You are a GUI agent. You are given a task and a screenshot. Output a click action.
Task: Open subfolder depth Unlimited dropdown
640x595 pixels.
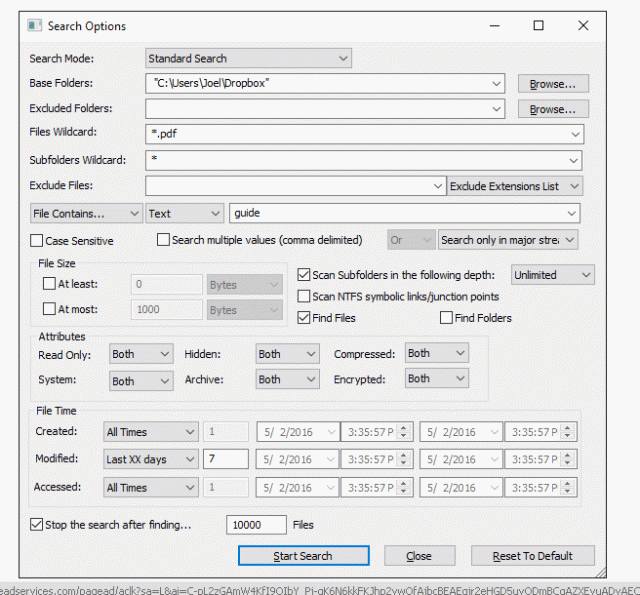point(553,274)
